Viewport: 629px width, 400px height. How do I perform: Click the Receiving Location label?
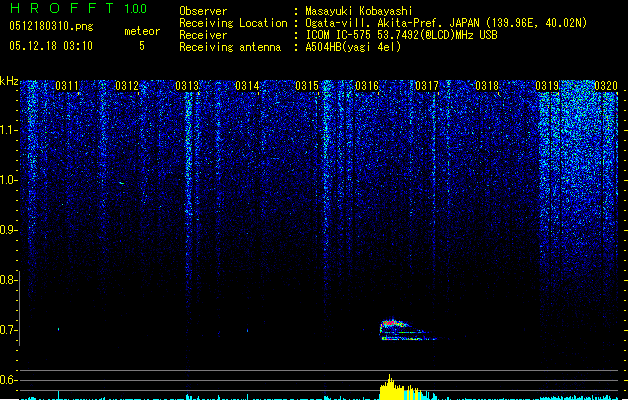click(x=233, y=23)
